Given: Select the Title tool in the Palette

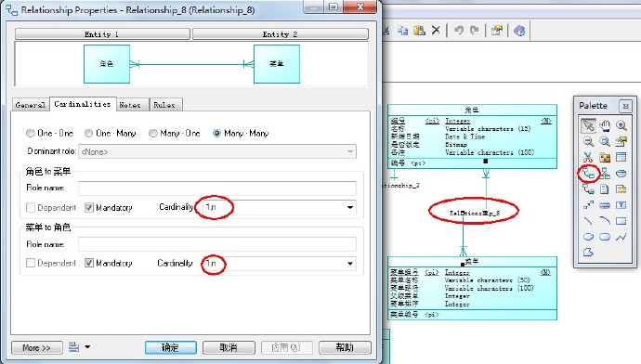Looking at the screenshot, I should point(605,205).
